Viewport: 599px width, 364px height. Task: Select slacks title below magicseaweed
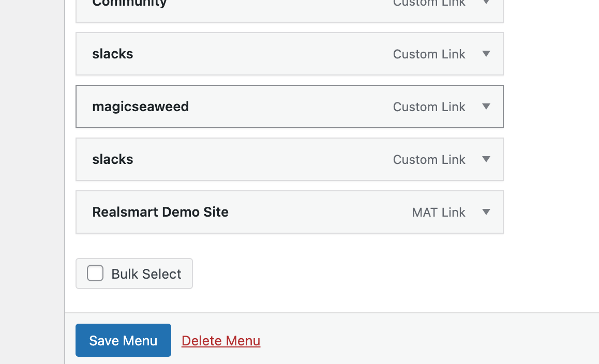coord(113,159)
